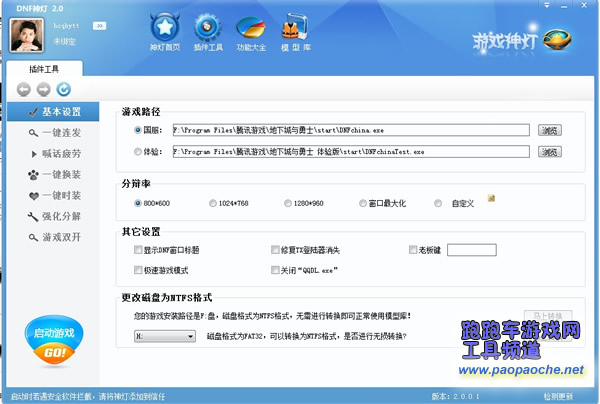Click the 马上转换 button
The image size is (600, 404).
548,316
